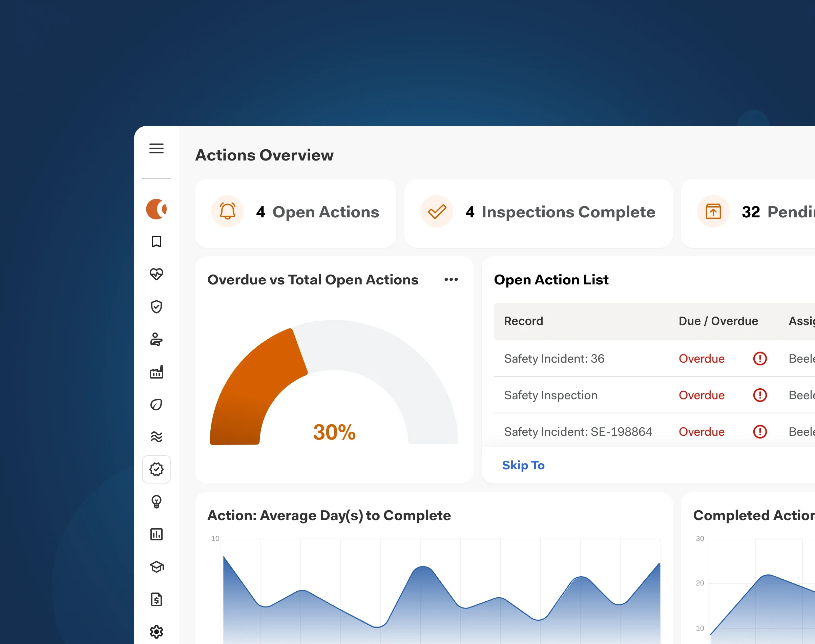
Task: Click the Due / Overdue column header
Action: tap(718, 321)
